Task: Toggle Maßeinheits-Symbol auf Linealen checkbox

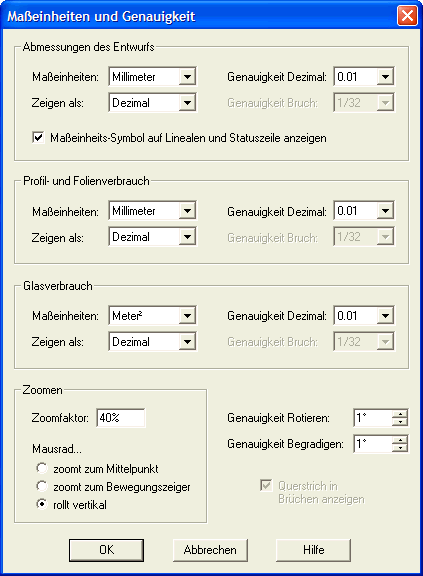Action: [38, 138]
